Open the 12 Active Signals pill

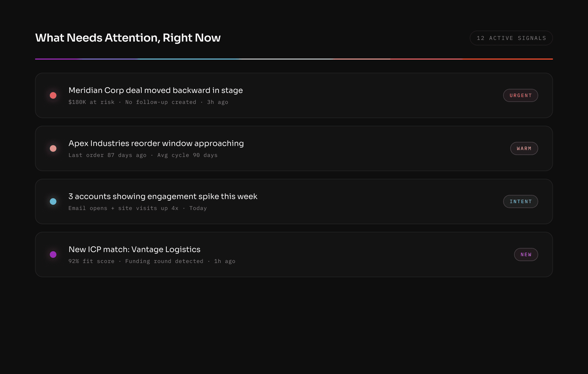pyautogui.click(x=511, y=38)
